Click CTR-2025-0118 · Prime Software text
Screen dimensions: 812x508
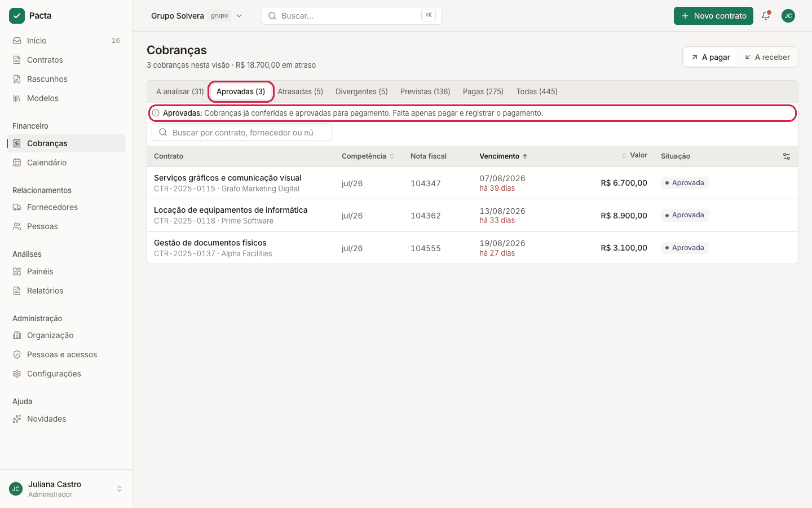[214, 221]
